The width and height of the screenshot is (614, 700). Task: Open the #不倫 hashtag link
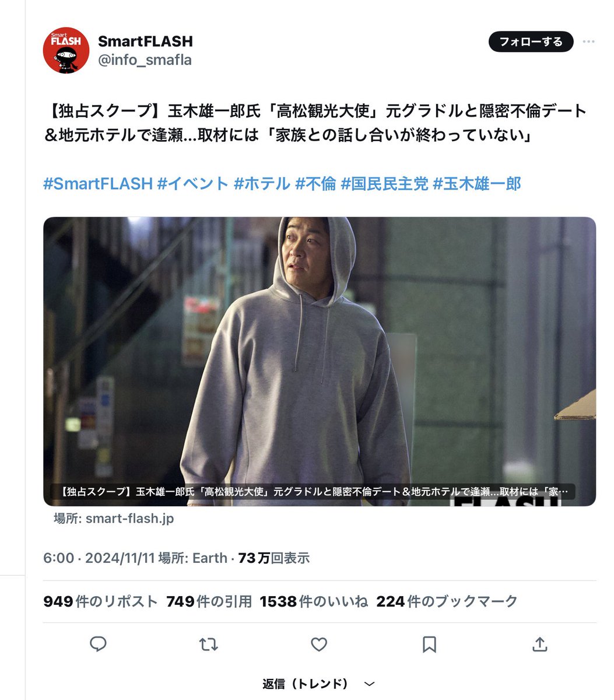(x=315, y=184)
